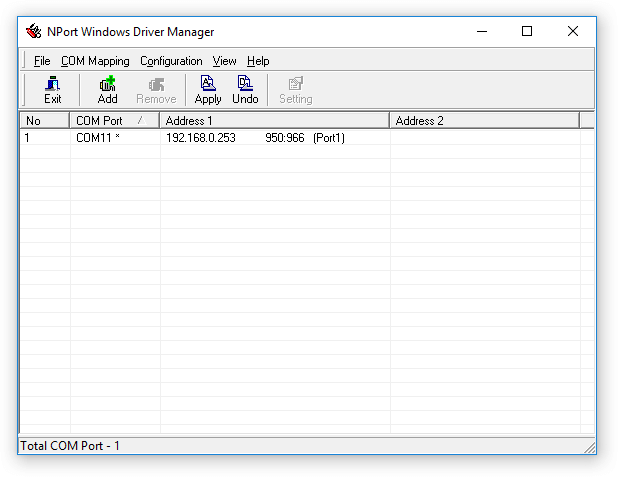Open the COM Mapping menu

pyautogui.click(x=95, y=61)
